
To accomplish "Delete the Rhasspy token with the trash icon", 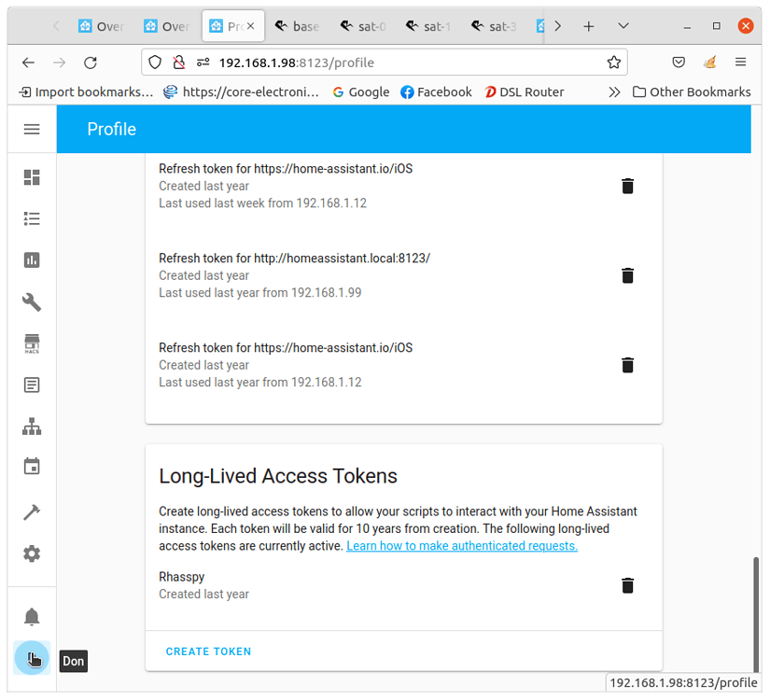I will click(627, 585).
